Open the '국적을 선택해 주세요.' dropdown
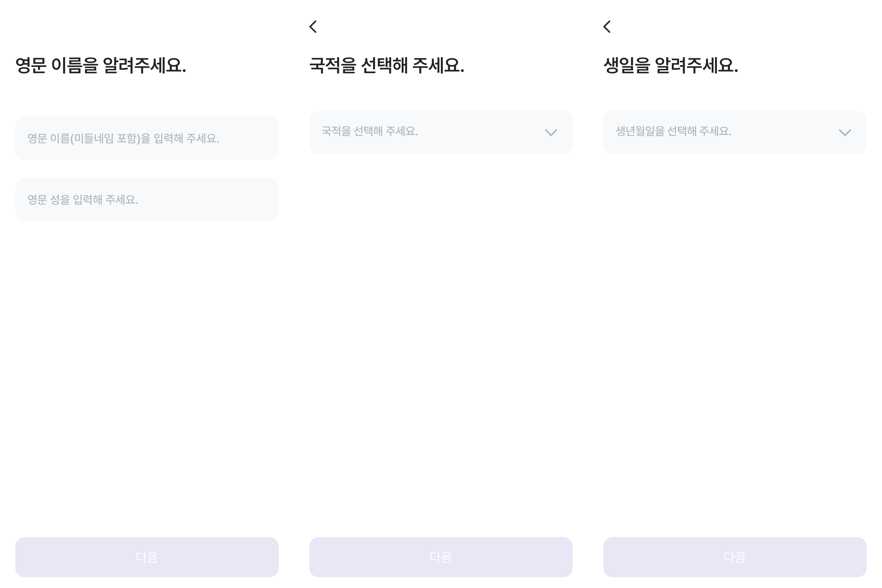The height and width of the screenshot is (588, 882). point(441,132)
